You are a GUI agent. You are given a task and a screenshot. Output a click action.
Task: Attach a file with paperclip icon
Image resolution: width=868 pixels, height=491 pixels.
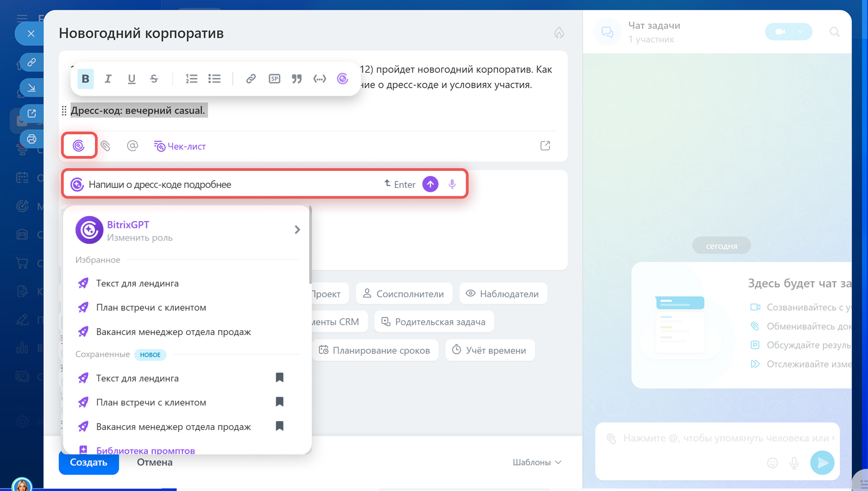[105, 146]
